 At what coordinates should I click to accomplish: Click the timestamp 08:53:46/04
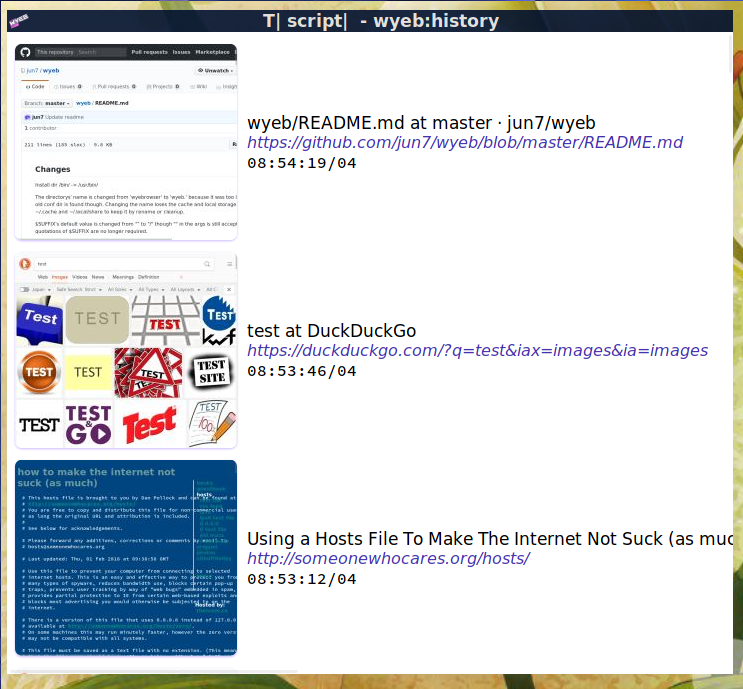coord(302,372)
